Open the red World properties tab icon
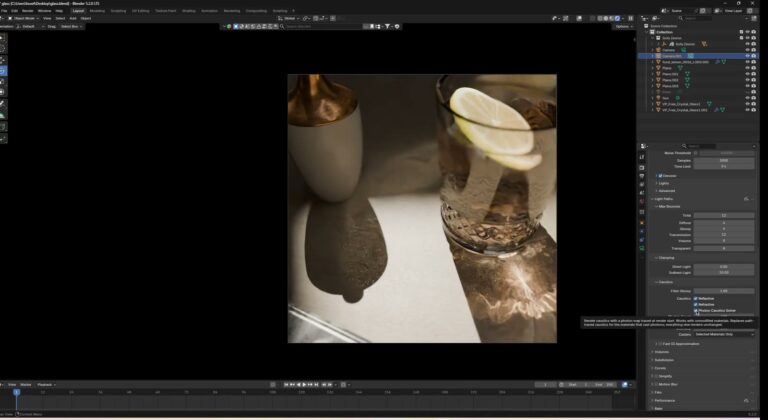Screen dimensions: 768x420 [642, 201]
